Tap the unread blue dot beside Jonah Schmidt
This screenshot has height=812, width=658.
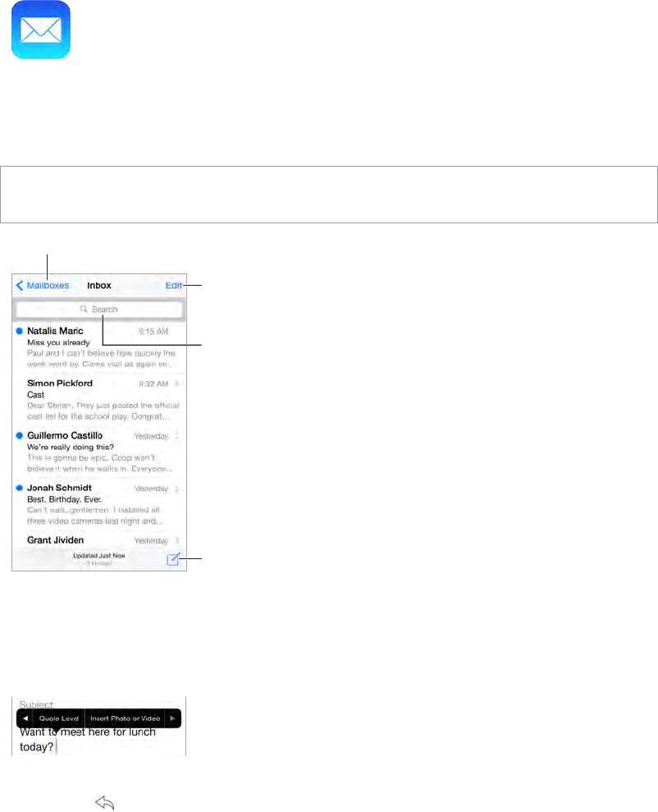pyautogui.click(x=20, y=488)
